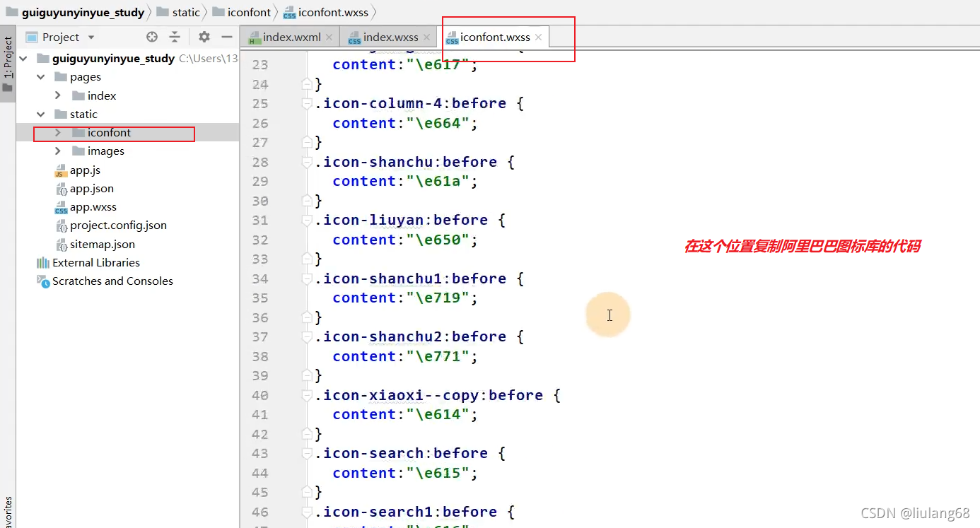Click guiguyunyinyue_study in breadcrumb
Screen dimensions: 980x528
[83, 12]
